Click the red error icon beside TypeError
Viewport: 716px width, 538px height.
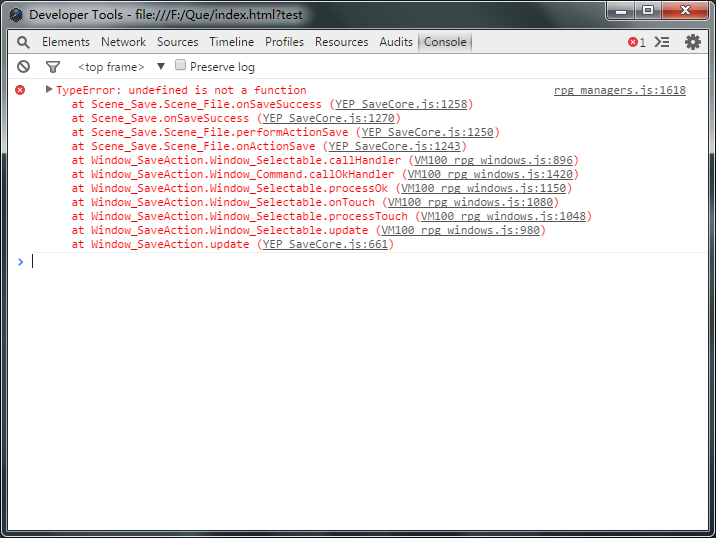20,90
